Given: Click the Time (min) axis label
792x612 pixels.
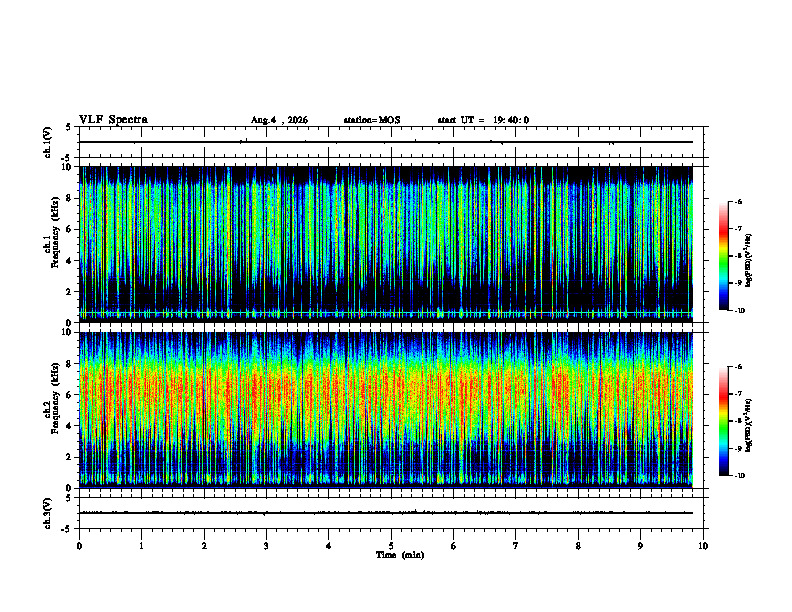Looking at the screenshot, I should [400, 555].
